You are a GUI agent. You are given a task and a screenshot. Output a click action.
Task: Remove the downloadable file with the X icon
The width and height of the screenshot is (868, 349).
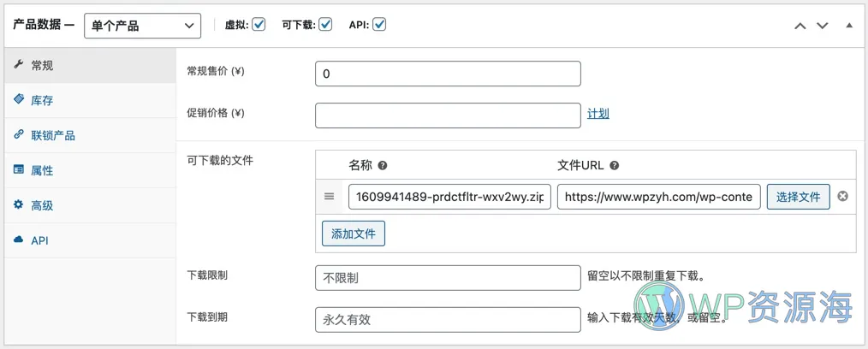[x=842, y=196]
